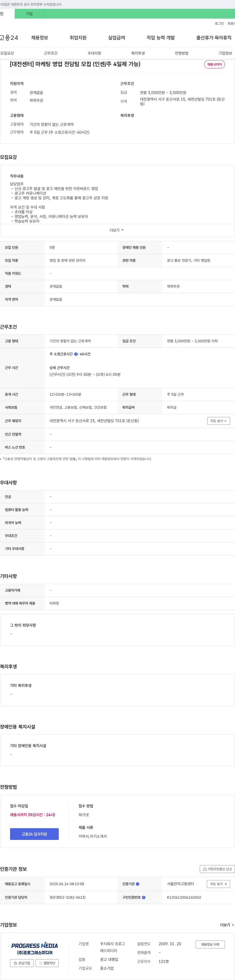
Task: Open the 취업지원 main menu
Action: click(78, 38)
